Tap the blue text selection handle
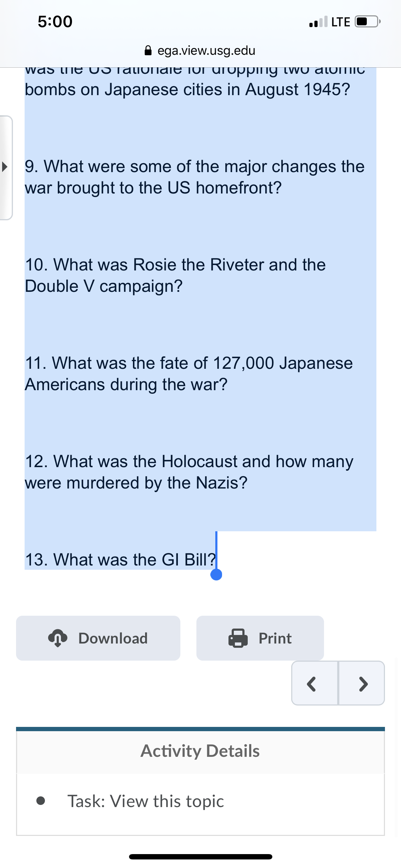 [216, 574]
